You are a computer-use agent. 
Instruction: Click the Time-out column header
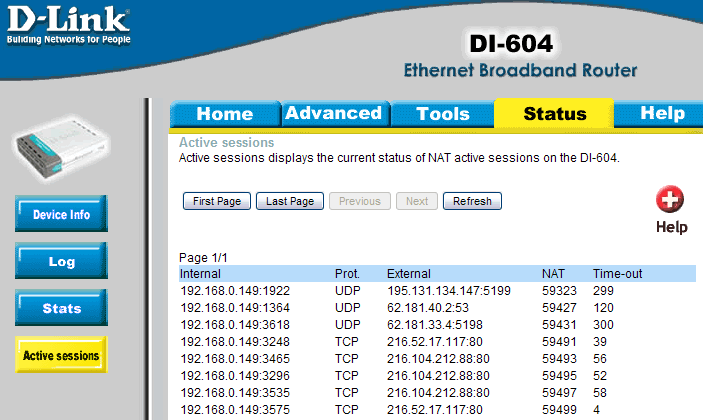click(x=617, y=274)
